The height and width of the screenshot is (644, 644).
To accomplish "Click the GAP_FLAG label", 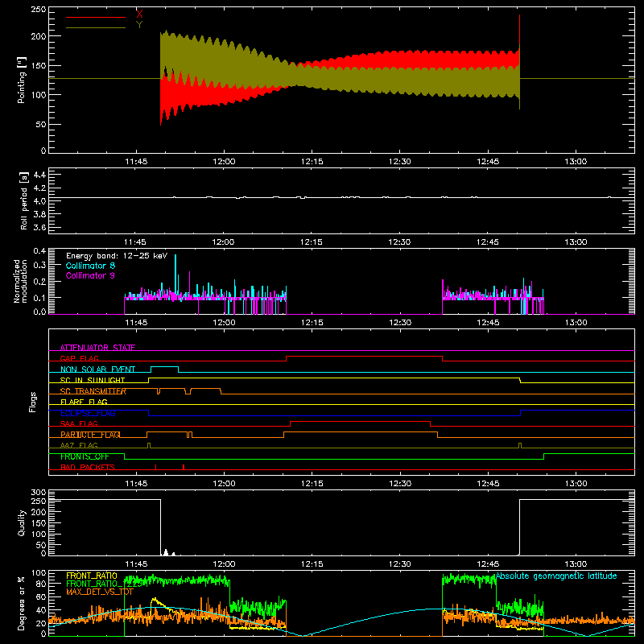I will point(79,358).
